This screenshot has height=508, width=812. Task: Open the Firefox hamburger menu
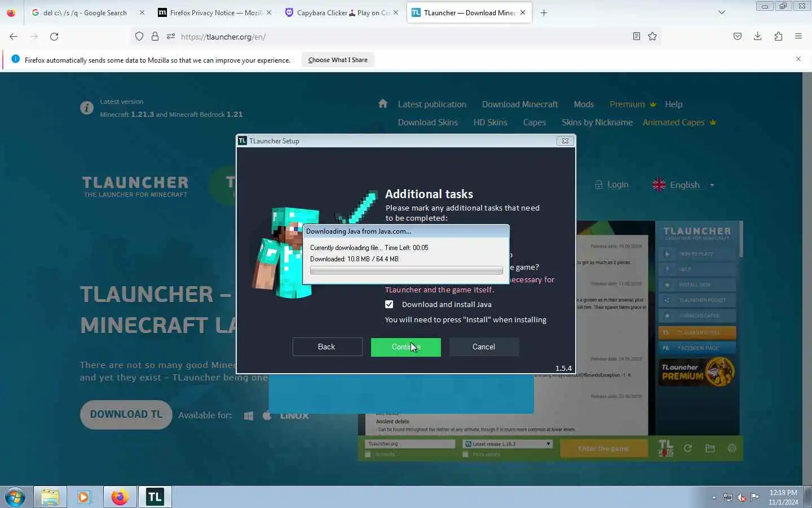(x=798, y=37)
